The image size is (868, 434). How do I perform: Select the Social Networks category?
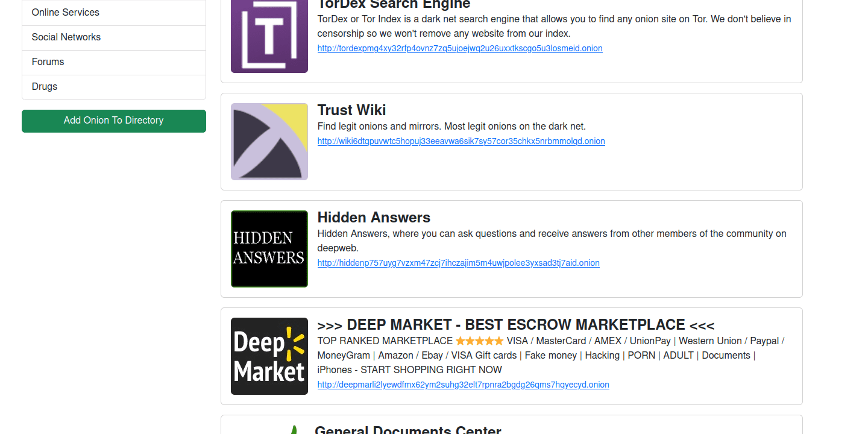click(114, 37)
